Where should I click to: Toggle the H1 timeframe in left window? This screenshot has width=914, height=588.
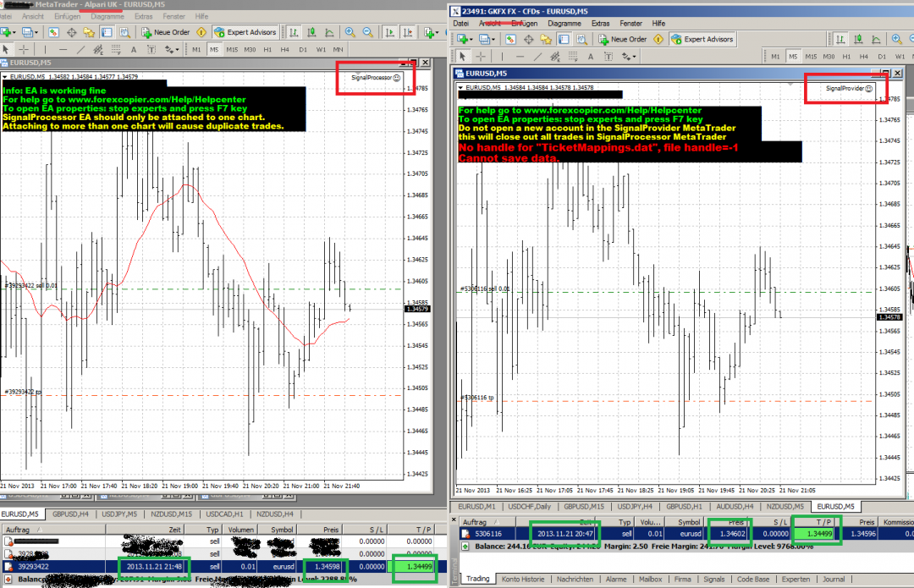(x=267, y=49)
